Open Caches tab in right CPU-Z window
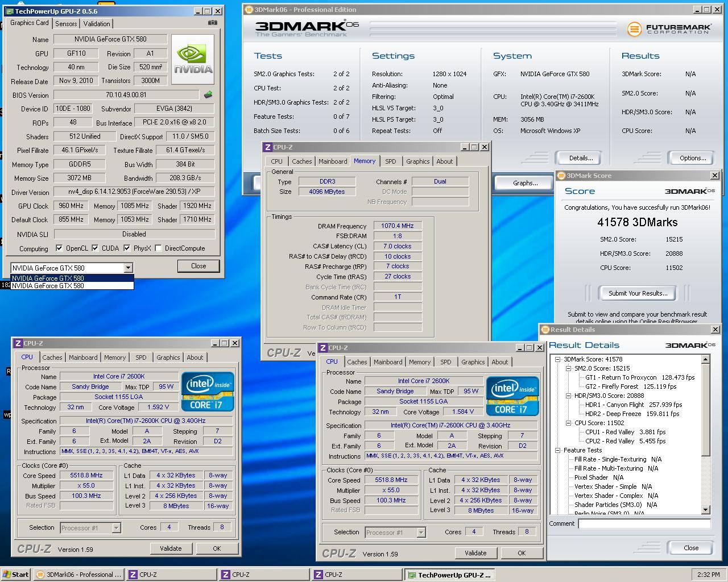Screen dimensions: 728x582 (357, 362)
